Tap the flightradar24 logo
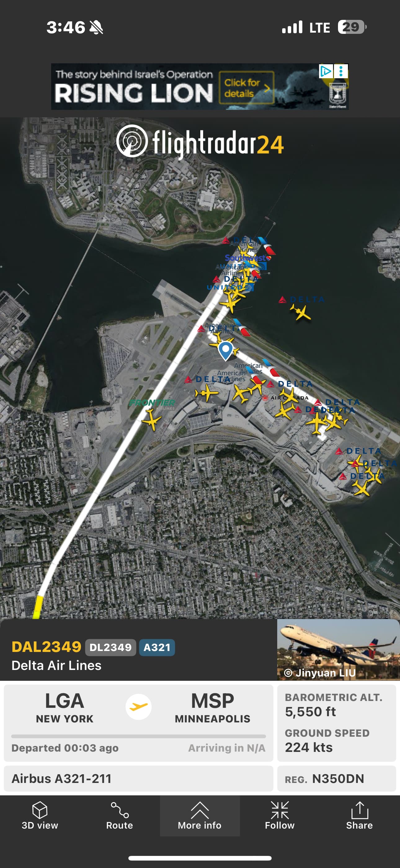 click(200, 142)
